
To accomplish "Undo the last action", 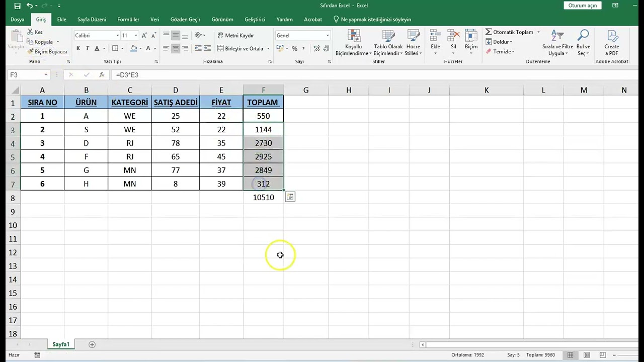I will [30, 6].
